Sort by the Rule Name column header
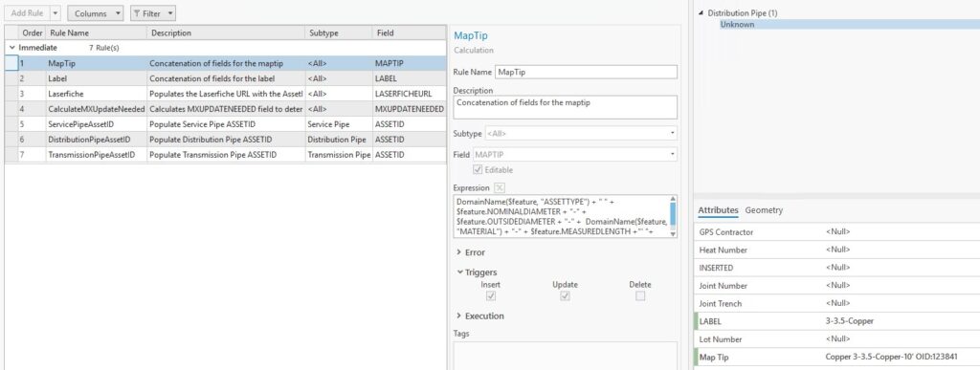980x370 pixels. (97, 33)
